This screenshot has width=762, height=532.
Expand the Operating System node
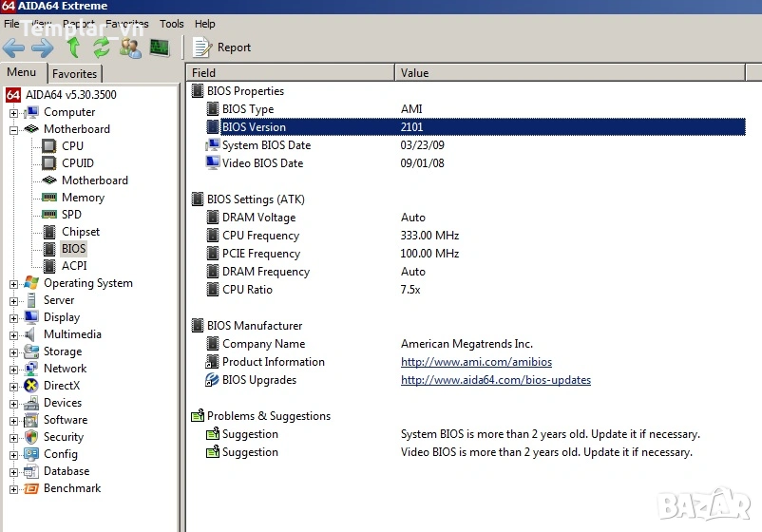click(14, 283)
